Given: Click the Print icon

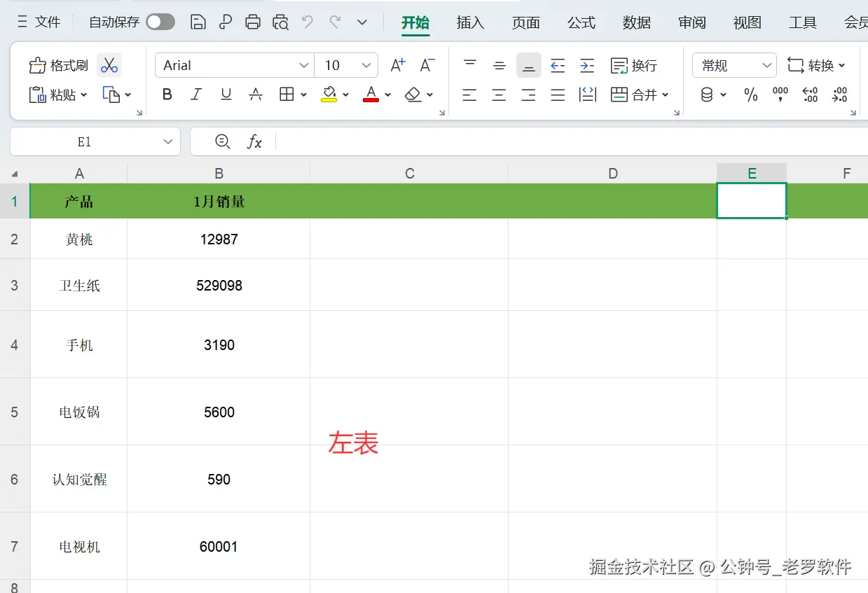Looking at the screenshot, I should 253,22.
